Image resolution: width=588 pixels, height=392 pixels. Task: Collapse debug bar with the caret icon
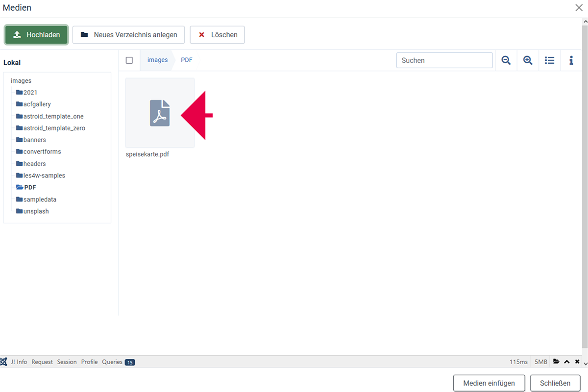pyautogui.click(x=567, y=362)
